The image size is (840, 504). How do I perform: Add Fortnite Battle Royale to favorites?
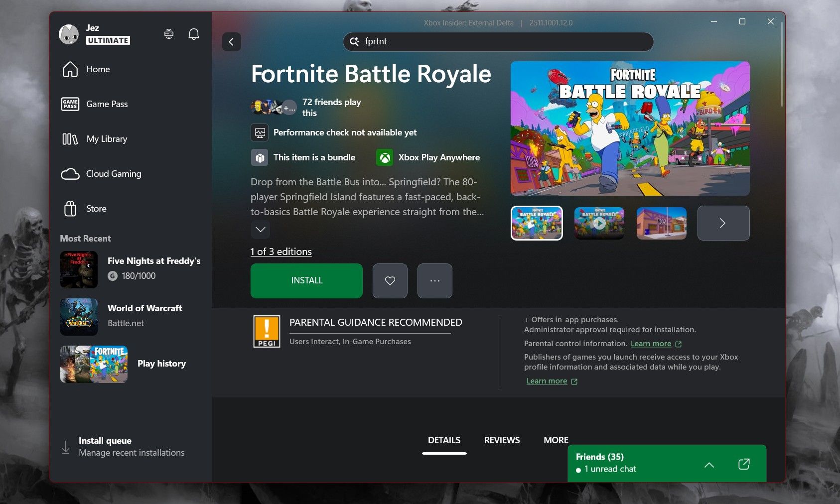pos(390,280)
